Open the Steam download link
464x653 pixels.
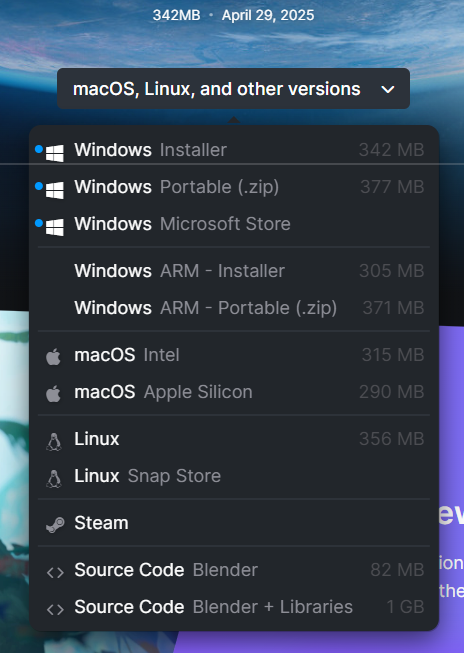point(234,523)
